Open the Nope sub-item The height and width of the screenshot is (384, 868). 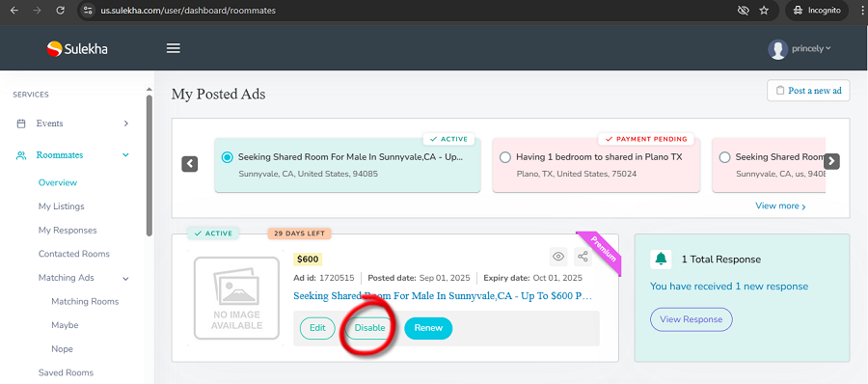point(62,349)
